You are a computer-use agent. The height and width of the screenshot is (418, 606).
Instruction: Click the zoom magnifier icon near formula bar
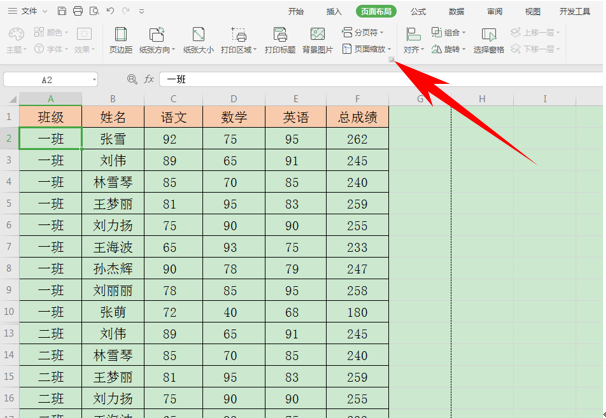click(132, 80)
